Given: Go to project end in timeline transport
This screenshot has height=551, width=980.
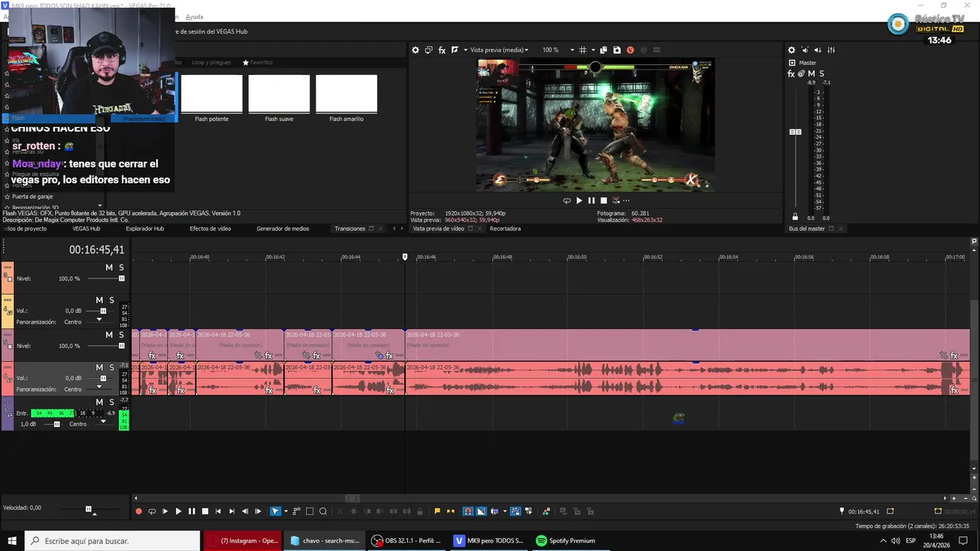Looking at the screenshot, I should tap(232, 511).
